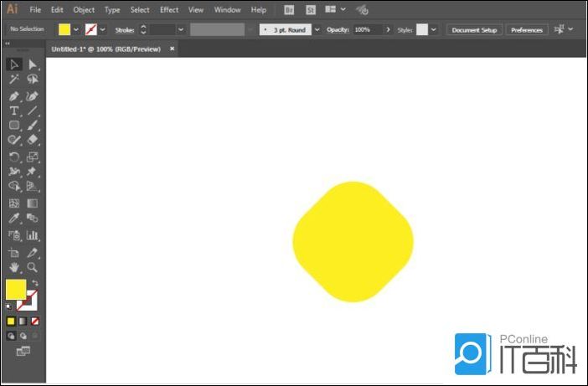Image resolution: width=588 pixels, height=386 pixels.
Task: Swap fill and stroke colors
Action: click(35, 283)
